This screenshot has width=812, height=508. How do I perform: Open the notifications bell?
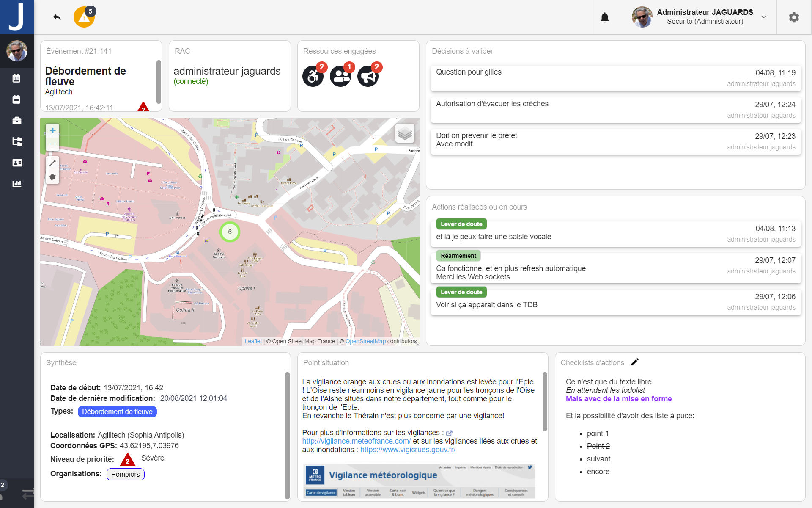tap(605, 17)
